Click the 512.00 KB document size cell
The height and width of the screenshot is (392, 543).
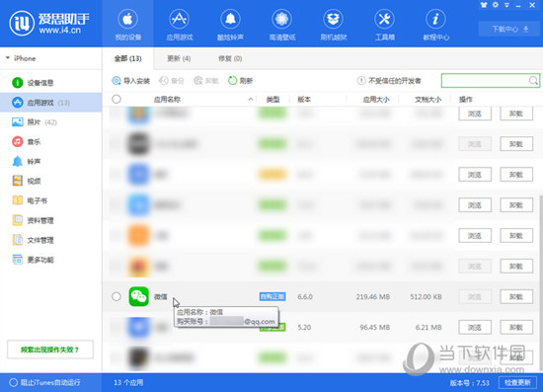[x=426, y=297]
